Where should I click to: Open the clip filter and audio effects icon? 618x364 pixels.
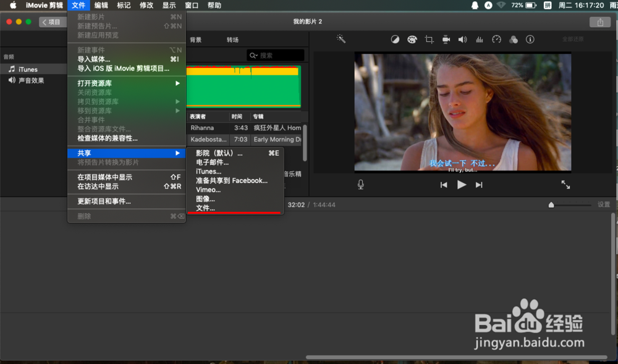tap(513, 40)
